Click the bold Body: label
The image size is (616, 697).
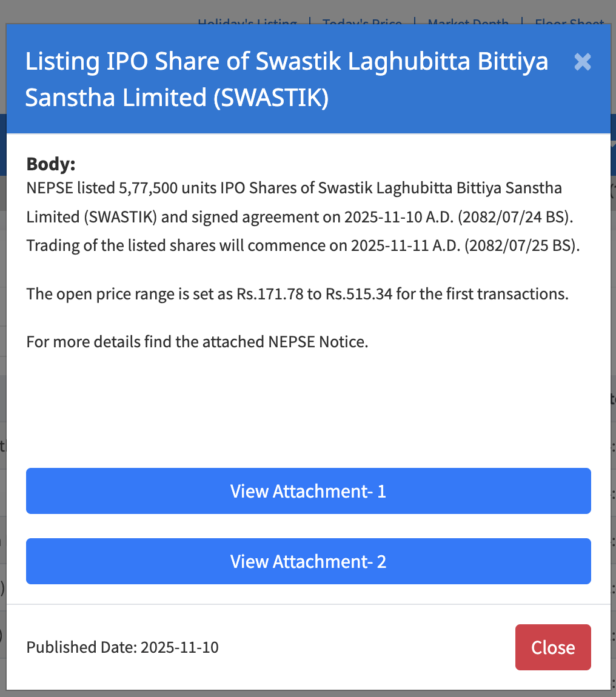point(51,164)
